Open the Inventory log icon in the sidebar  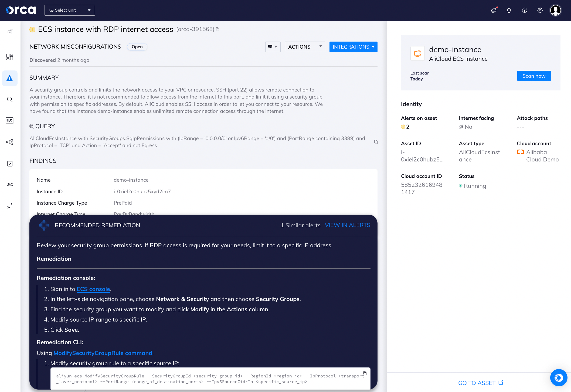coord(10,121)
